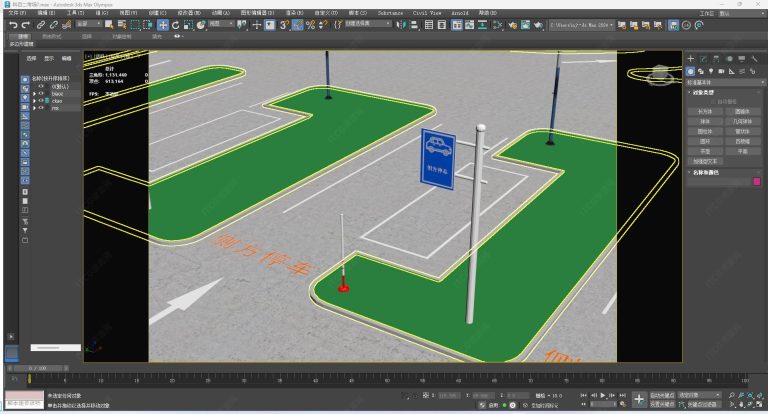Toggle visibility eye of the biaoz layer

point(39,94)
